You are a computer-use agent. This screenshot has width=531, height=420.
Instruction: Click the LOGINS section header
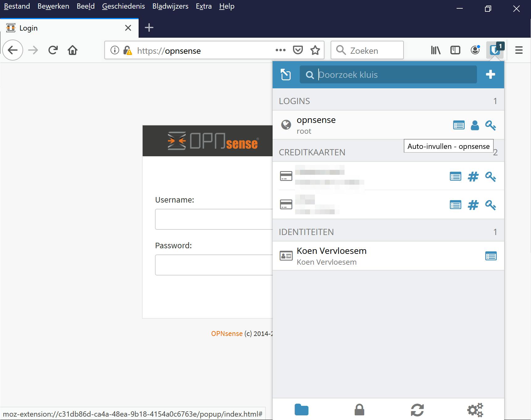tap(388, 101)
